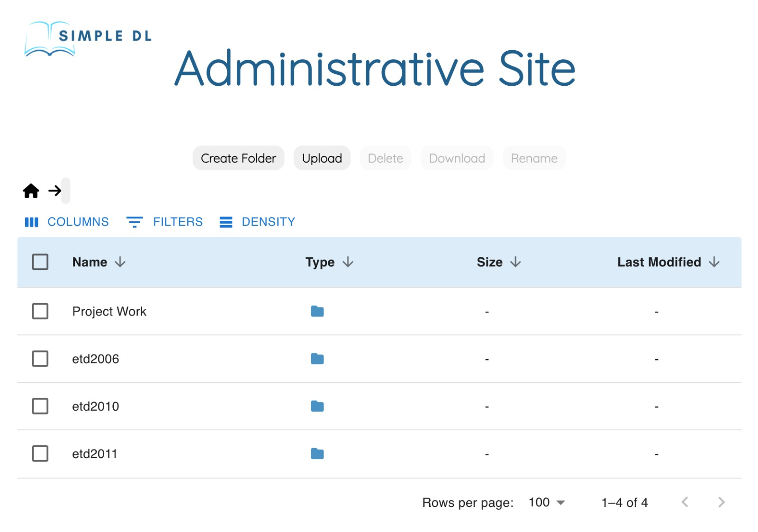The image size is (758, 532).
Task: Open the etd2011 folder icon
Action: coord(317,454)
